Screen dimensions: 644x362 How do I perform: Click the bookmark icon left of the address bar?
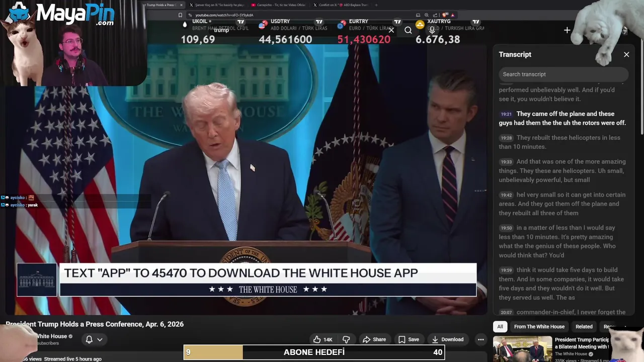[181, 15]
